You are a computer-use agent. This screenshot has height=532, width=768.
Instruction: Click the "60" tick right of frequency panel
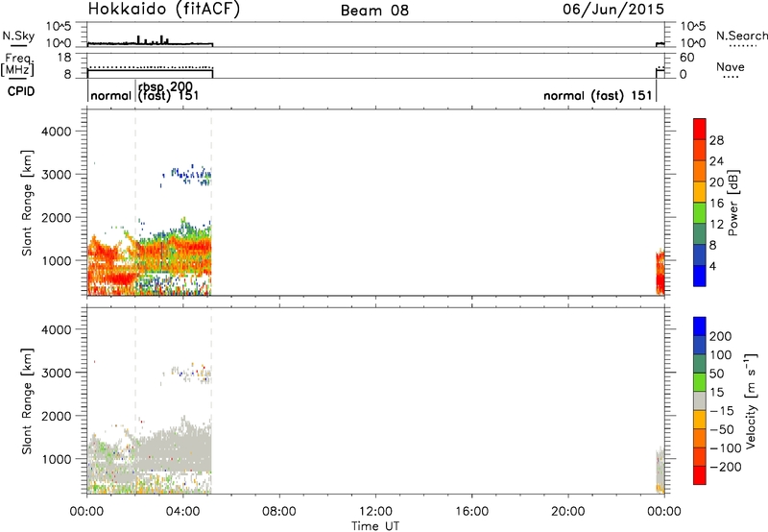[x=687, y=58]
